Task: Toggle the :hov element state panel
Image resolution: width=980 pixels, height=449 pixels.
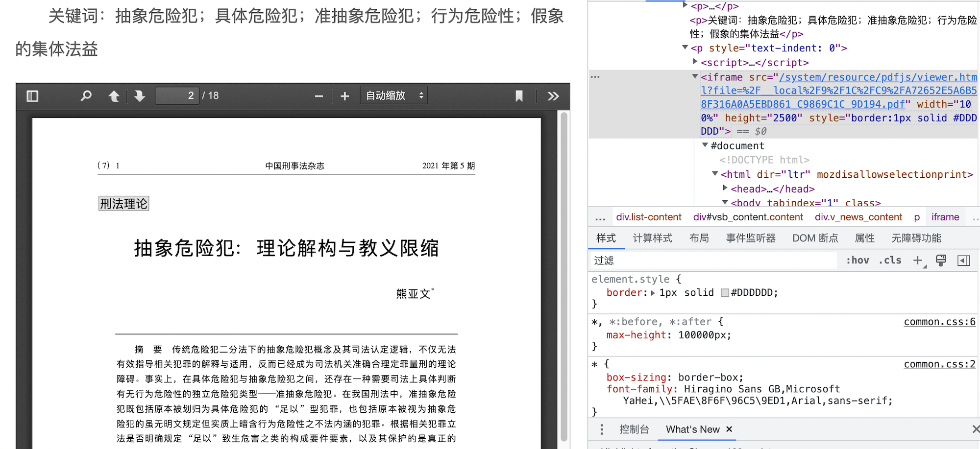Action: pyautogui.click(x=857, y=260)
